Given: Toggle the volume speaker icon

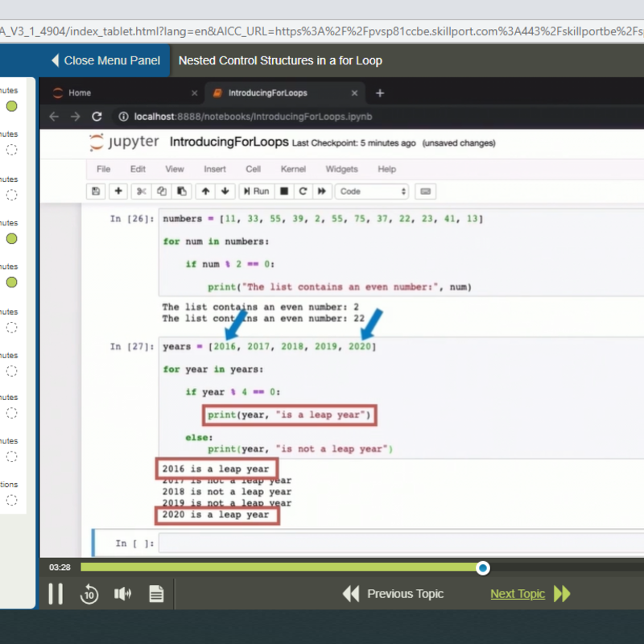Looking at the screenshot, I should point(123,594).
